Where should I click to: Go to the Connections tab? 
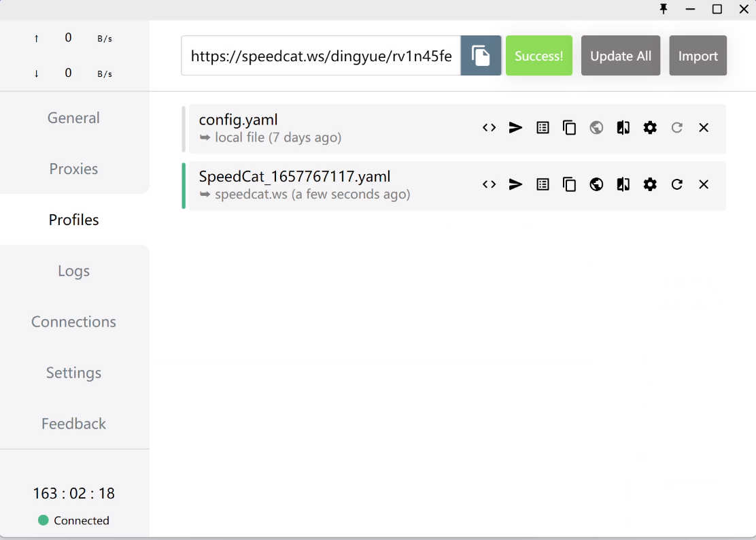coord(73,322)
